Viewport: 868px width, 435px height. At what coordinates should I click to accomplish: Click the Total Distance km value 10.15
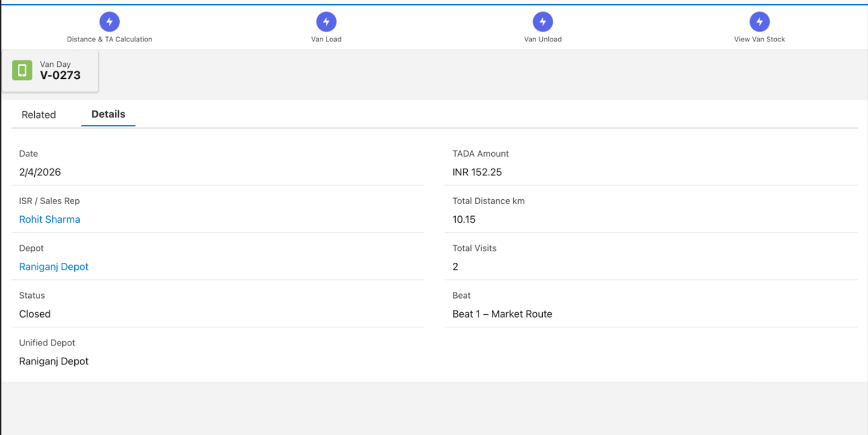click(464, 220)
